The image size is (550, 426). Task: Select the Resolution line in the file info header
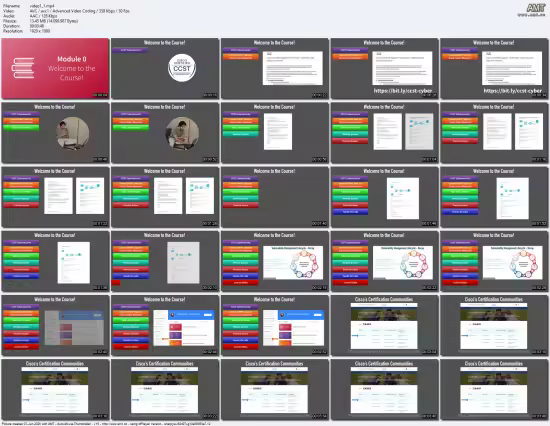(27, 31)
